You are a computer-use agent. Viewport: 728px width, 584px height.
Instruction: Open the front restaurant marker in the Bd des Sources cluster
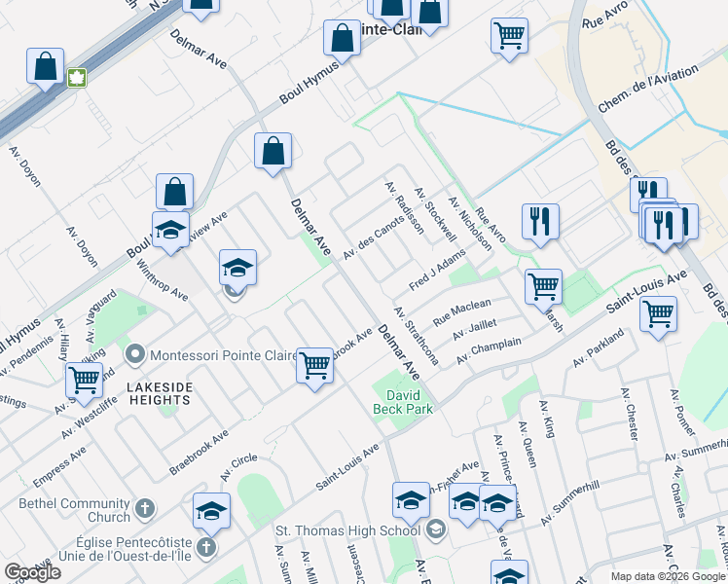click(x=664, y=228)
